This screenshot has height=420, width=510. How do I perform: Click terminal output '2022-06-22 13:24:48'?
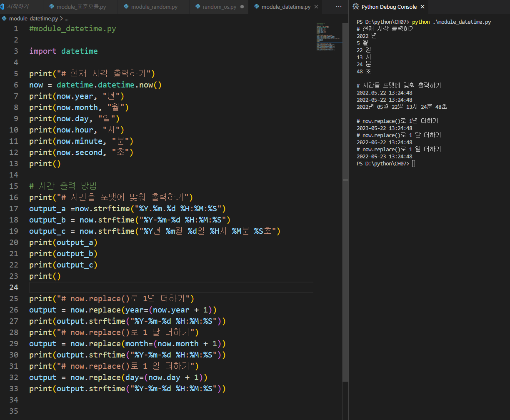pyautogui.click(x=384, y=142)
